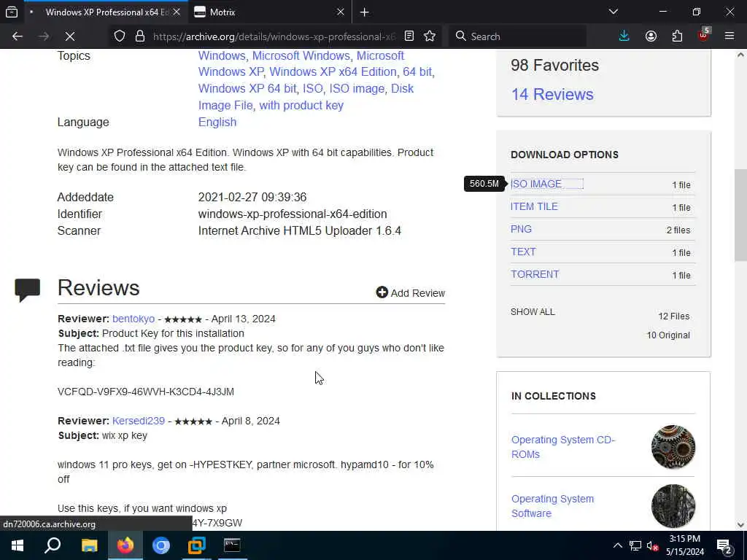Open the VirtualBox-style taskbar app
The image size is (747, 560).
pyautogui.click(x=196, y=545)
